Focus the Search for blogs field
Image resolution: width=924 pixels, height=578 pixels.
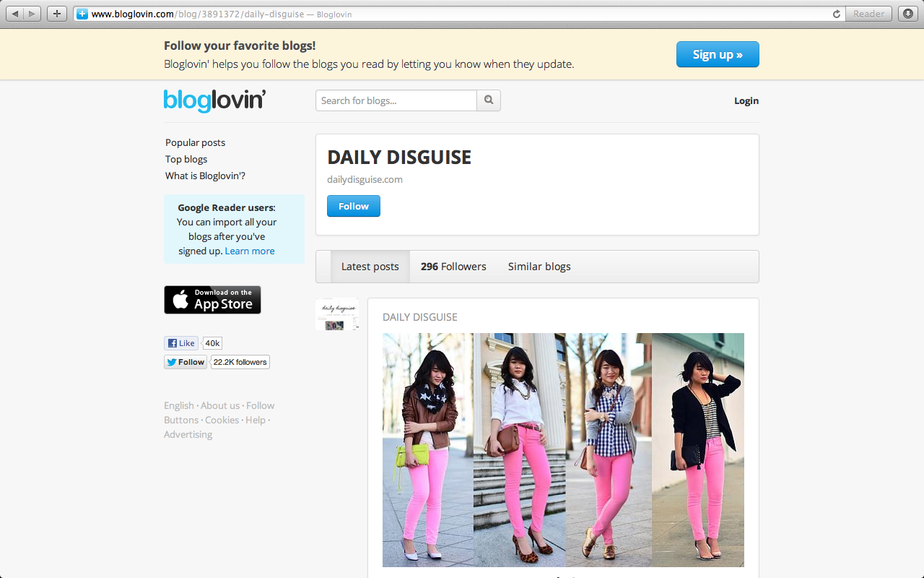point(396,100)
